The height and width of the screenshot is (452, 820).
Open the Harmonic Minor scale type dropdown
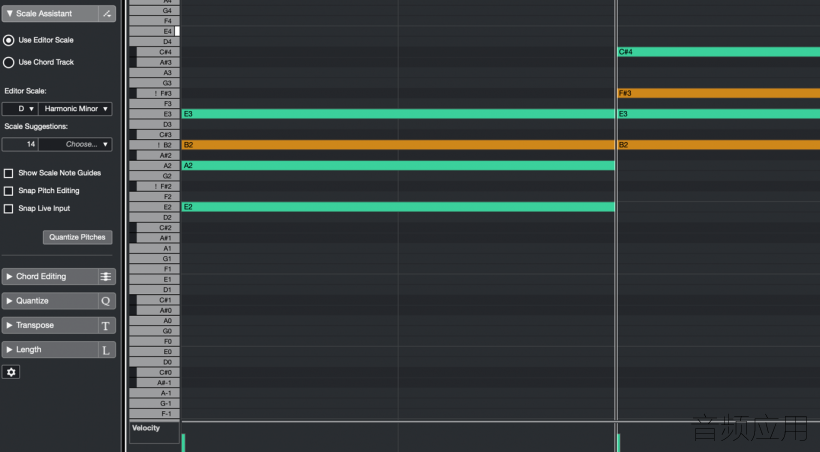[75, 109]
